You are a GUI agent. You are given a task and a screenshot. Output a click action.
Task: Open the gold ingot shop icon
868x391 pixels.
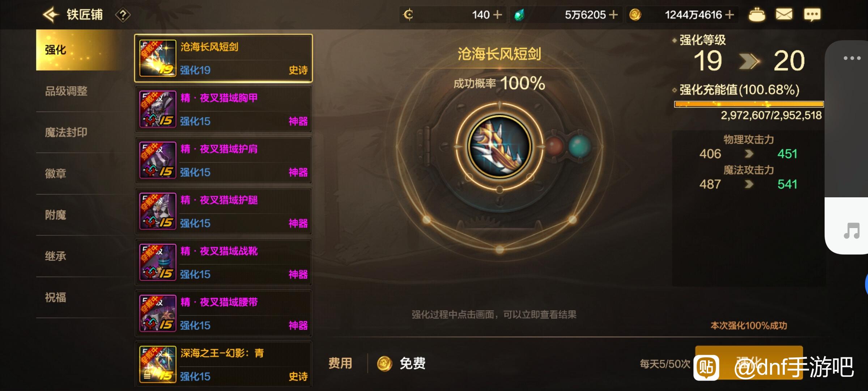[757, 15]
